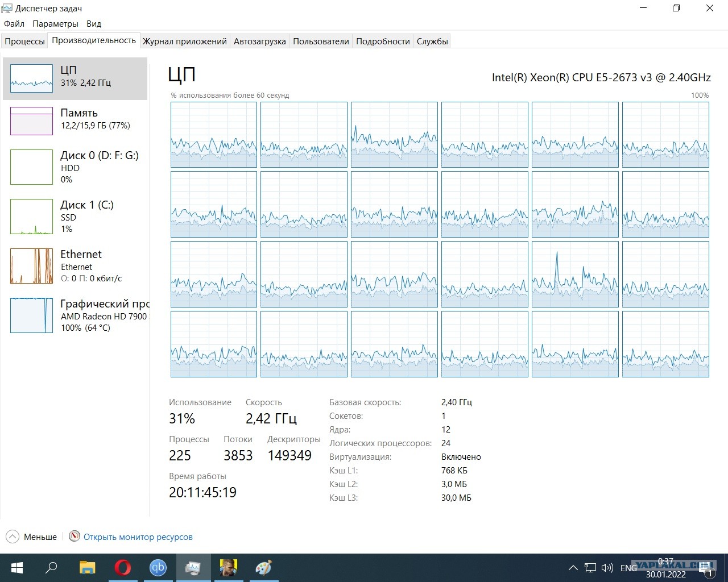
Task: Open the paint palette app on the taskbar
Action: click(x=263, y=568)
